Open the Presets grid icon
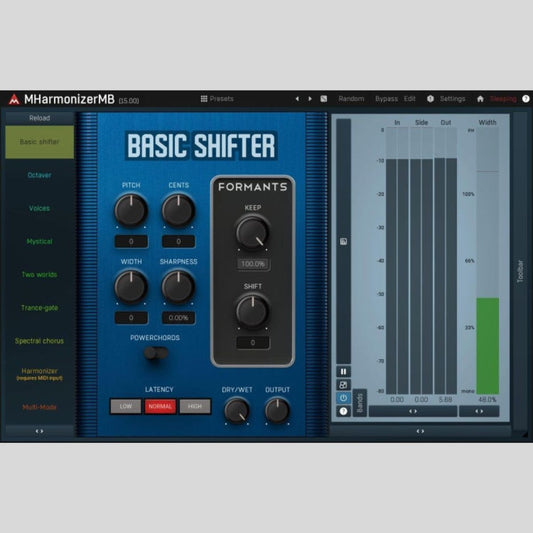This screenshot has width=533, height=533. (x=204, y=99)
